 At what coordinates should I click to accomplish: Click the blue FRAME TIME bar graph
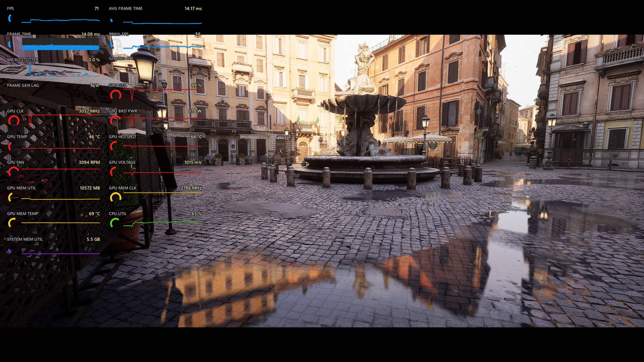[x=60, y=47]
